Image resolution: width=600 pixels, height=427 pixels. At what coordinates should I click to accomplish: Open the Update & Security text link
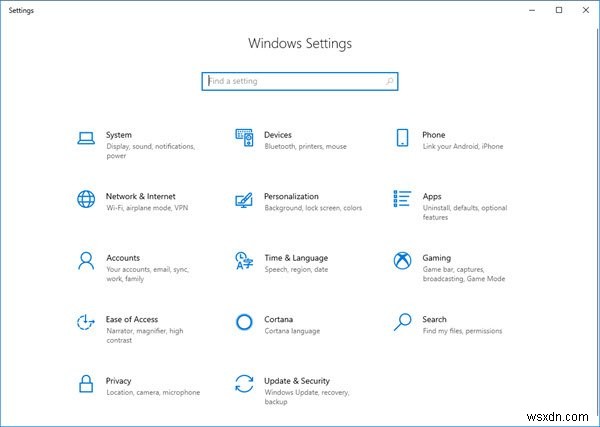(x=296, y=381)
